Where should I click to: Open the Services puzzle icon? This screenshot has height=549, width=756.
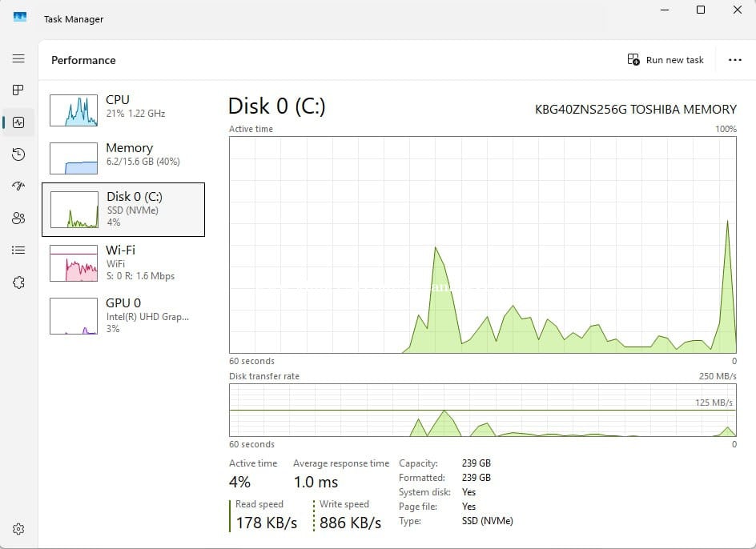click(x=18, y=283)
